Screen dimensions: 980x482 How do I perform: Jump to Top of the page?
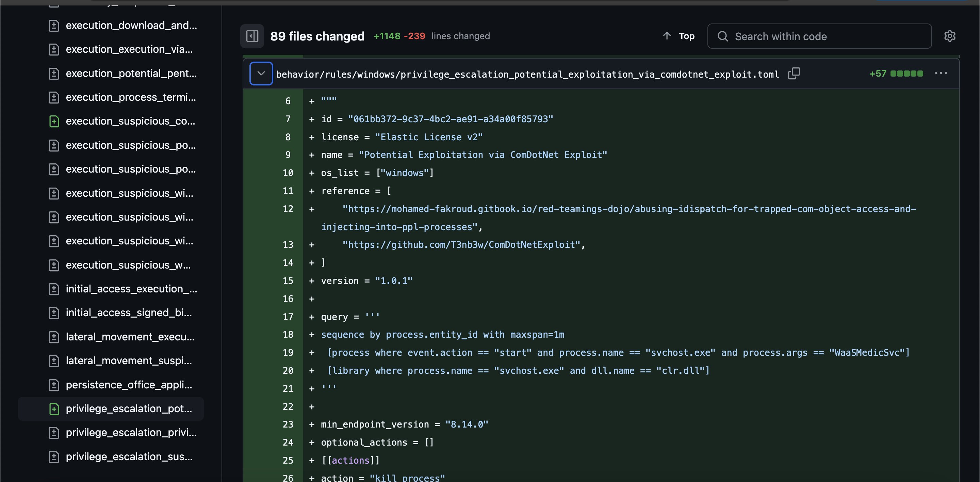pos(679,36)
